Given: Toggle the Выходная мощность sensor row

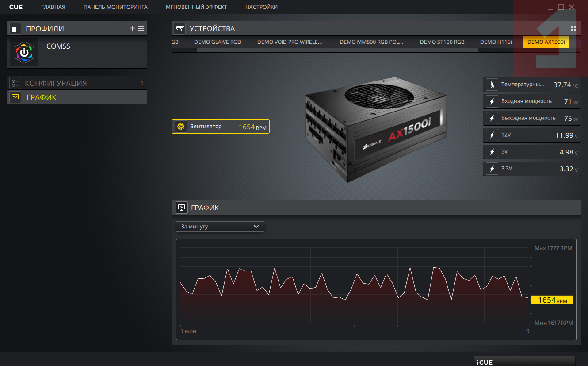Looking at the screenshot, I should [x=531, y=118].
